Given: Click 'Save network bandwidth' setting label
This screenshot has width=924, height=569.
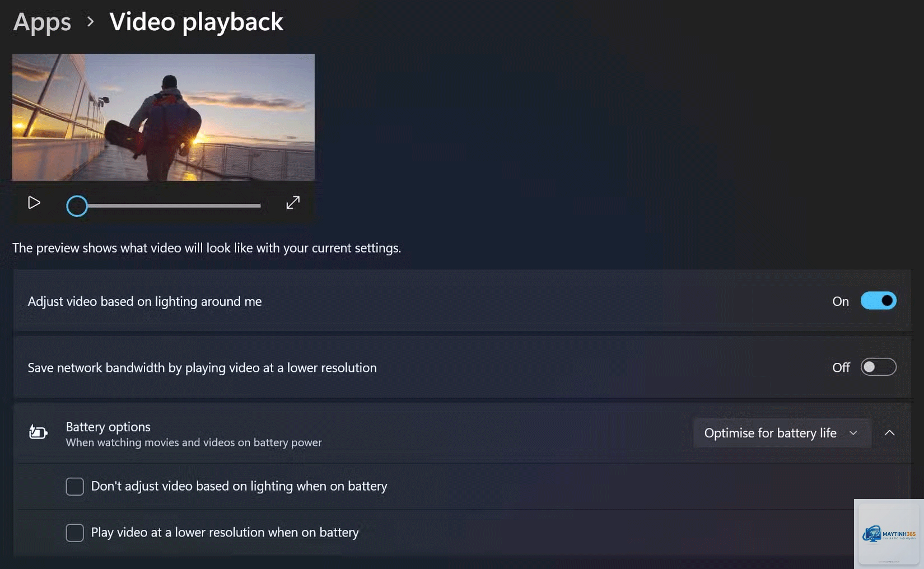Looking at the screenshot, I should click(202, 368).
